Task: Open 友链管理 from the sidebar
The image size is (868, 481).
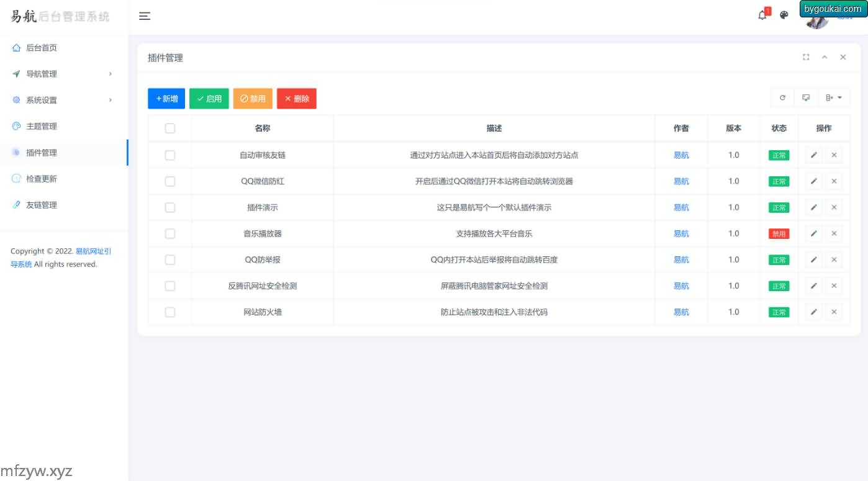Action: (x=42, y=205)
